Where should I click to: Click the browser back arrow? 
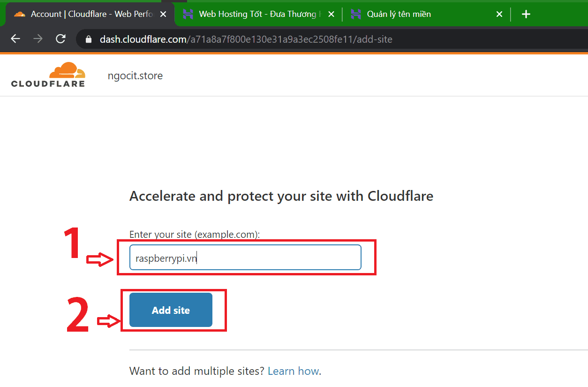point(15,39)
